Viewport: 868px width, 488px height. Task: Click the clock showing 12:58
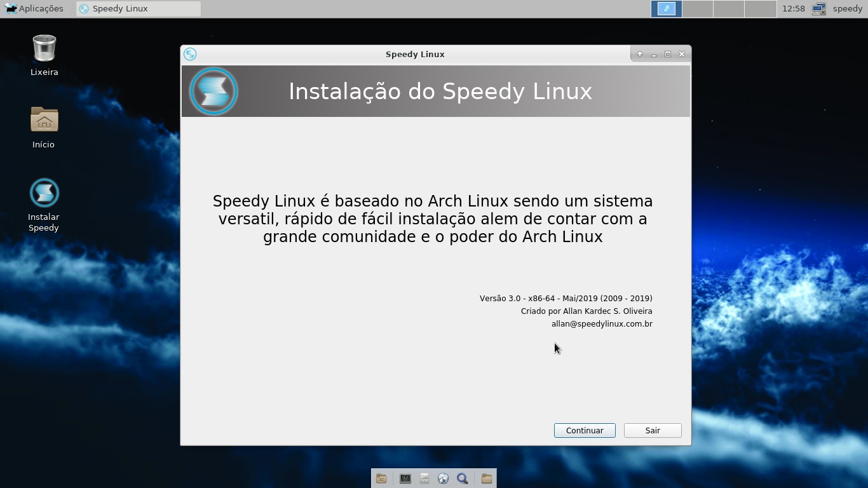(x=794, y=8)
